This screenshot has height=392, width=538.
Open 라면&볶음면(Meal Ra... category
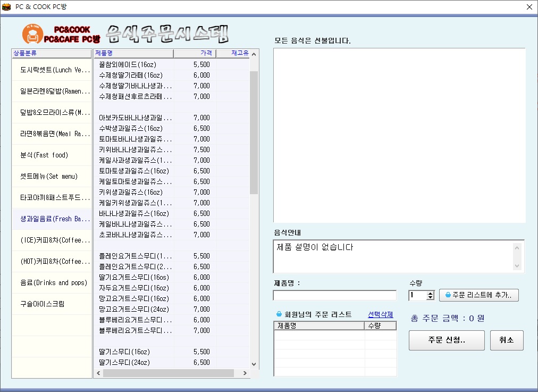[52, 134]
